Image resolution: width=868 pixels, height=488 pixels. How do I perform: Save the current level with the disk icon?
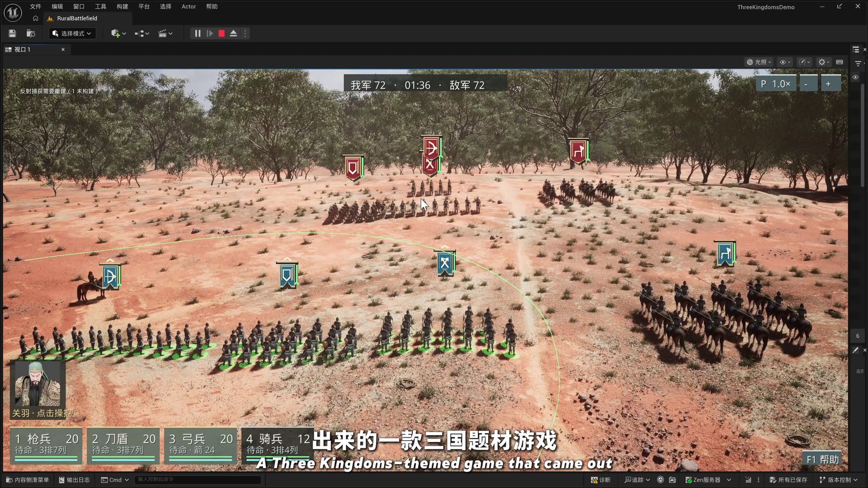(12, 34)
